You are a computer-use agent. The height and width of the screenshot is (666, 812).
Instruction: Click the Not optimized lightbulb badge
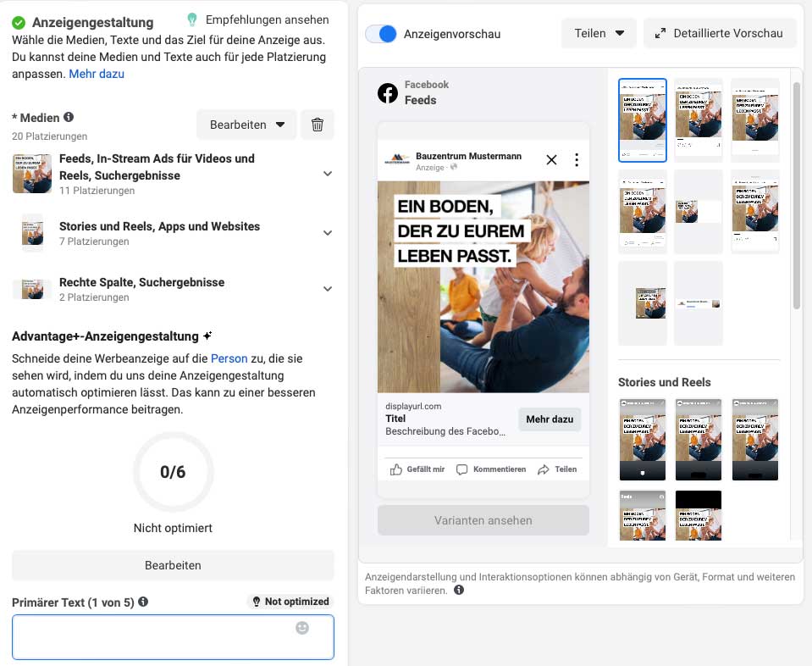pos(257,602)
